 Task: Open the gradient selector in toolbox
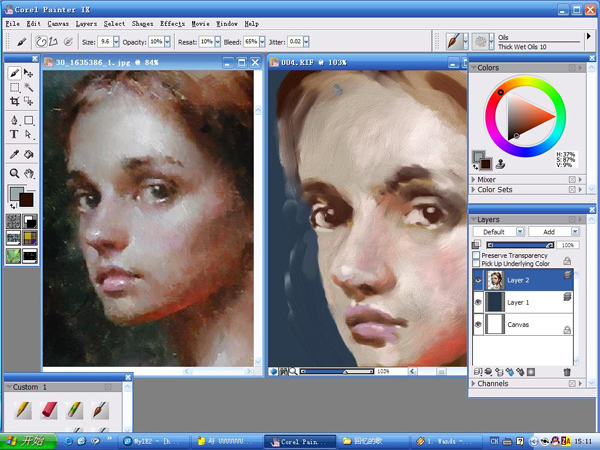click(x=30, y=221)
